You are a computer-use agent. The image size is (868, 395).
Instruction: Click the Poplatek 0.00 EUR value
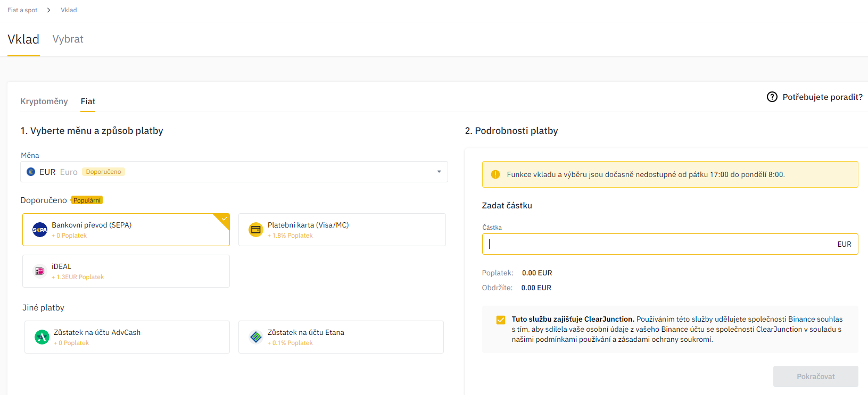pyautogui.click(x=537, y=273)
